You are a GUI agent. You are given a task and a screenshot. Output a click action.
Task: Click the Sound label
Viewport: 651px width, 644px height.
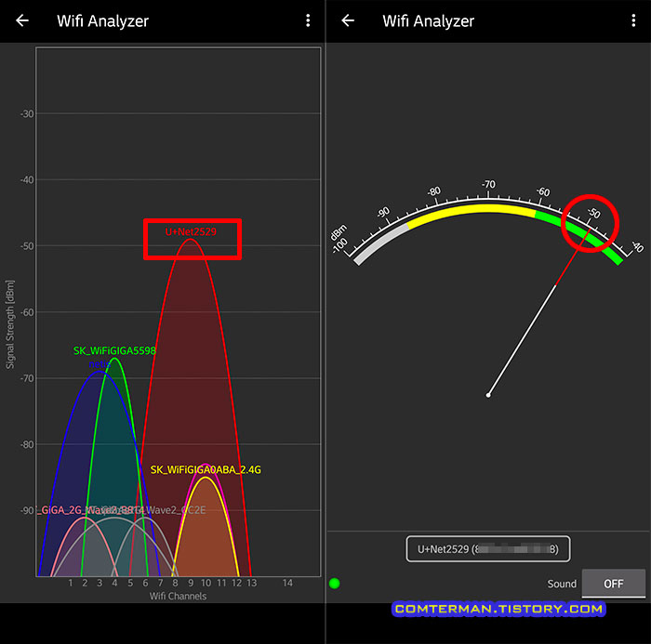(x=562, y=584)
